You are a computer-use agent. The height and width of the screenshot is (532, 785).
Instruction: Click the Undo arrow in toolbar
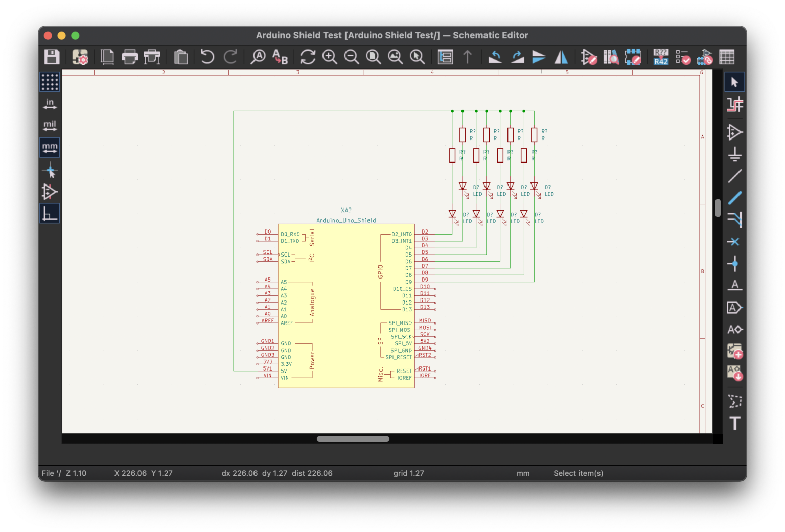tap(207, 57)
